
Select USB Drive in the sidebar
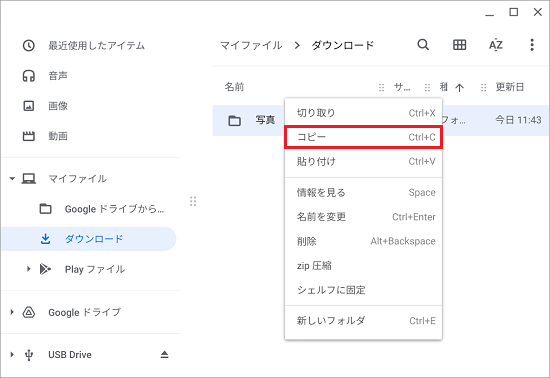click(70, 355)
